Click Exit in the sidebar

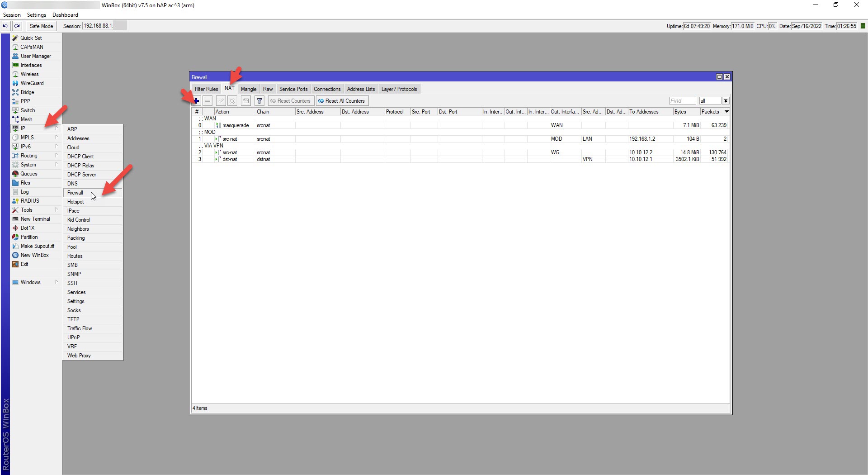click(x=36, y=264)
